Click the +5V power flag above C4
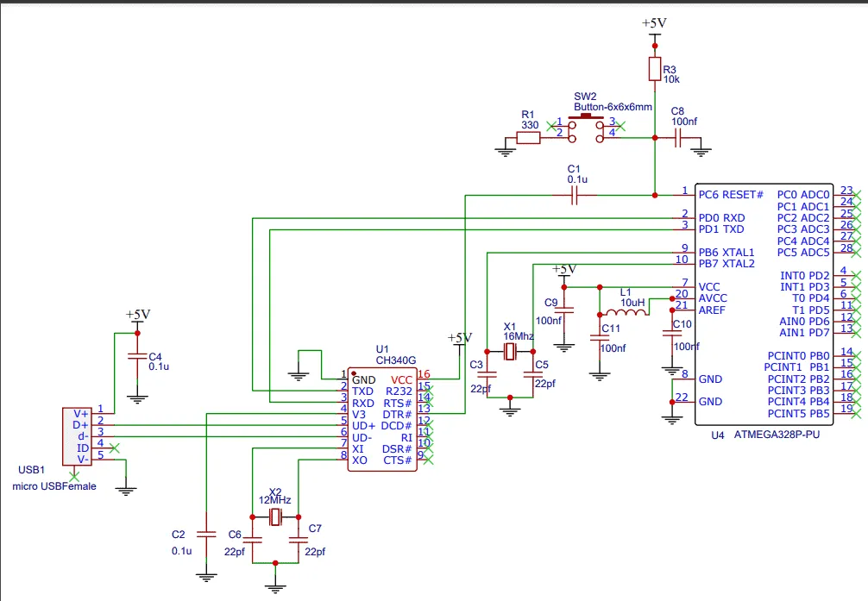 pos(138,316)
